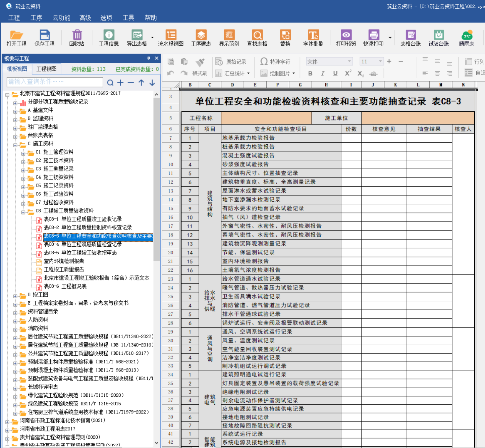Click 快速打印 quick print
Screen dimensions: 485x448
[374, 38]
